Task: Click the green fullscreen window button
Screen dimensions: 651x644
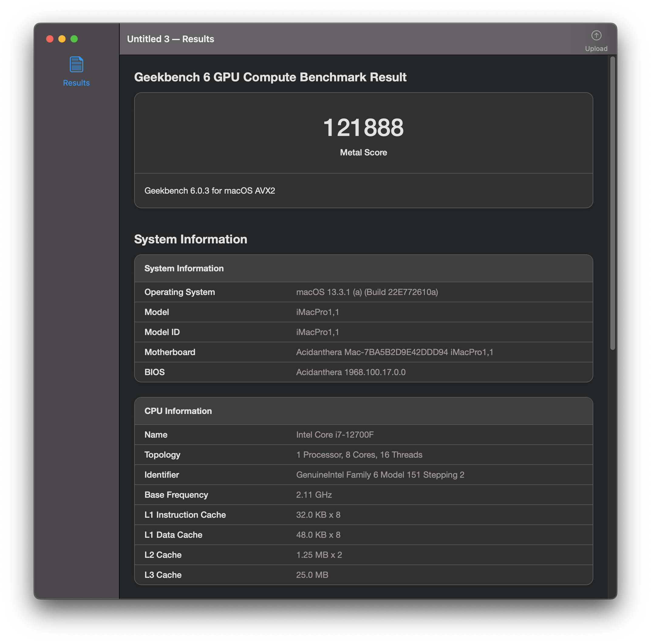Action: point(74,39)
